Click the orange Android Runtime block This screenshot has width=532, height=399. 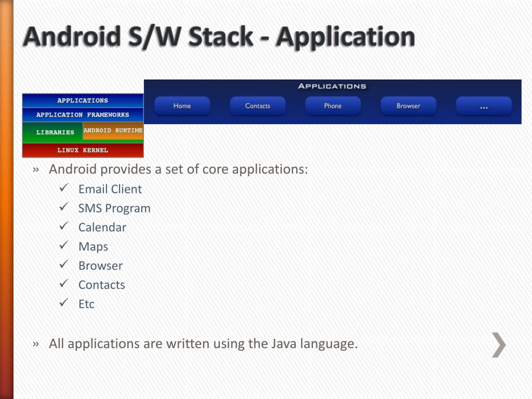coord(113,131)
